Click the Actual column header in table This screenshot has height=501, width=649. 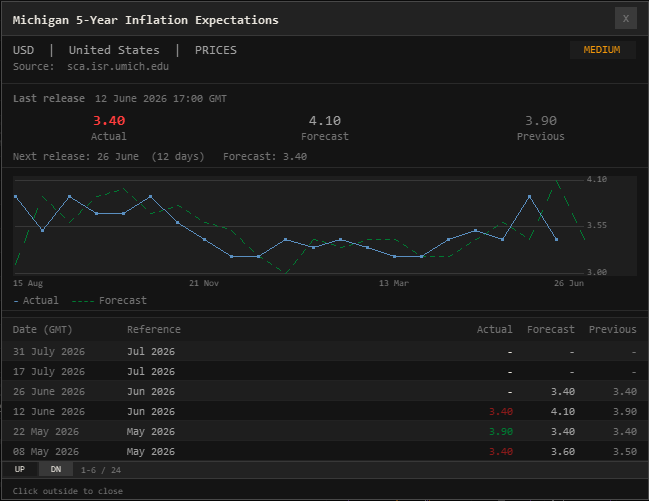495,330
